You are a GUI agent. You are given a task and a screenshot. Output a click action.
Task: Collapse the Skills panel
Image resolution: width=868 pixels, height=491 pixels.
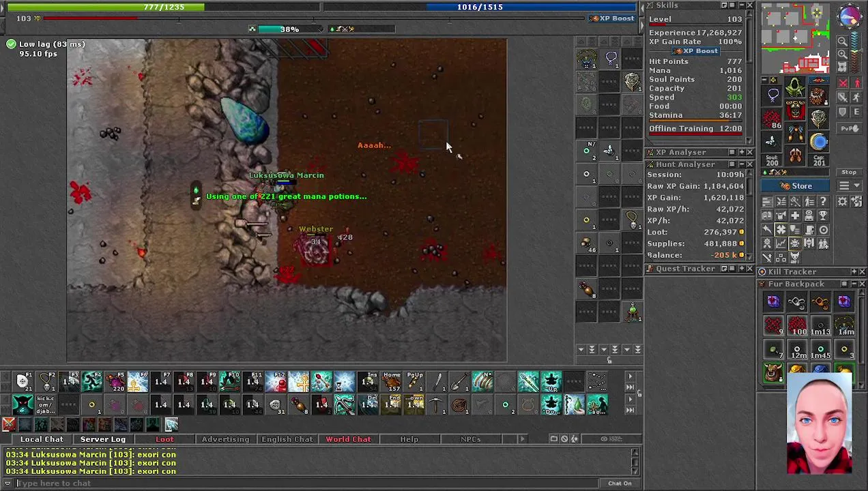click(741, 5)
